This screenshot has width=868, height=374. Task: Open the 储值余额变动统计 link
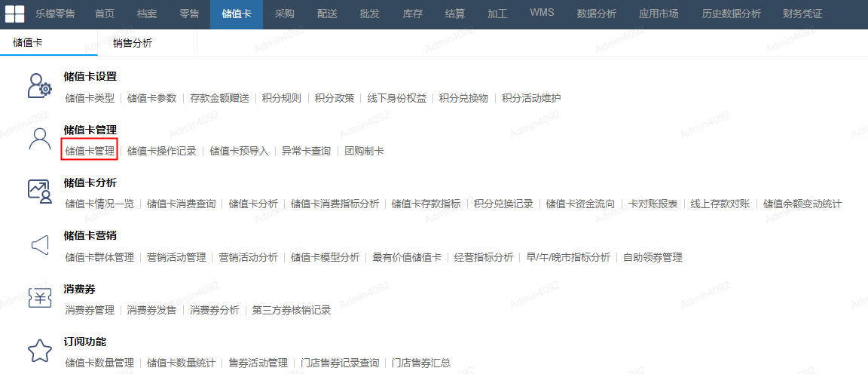(802, 204)
